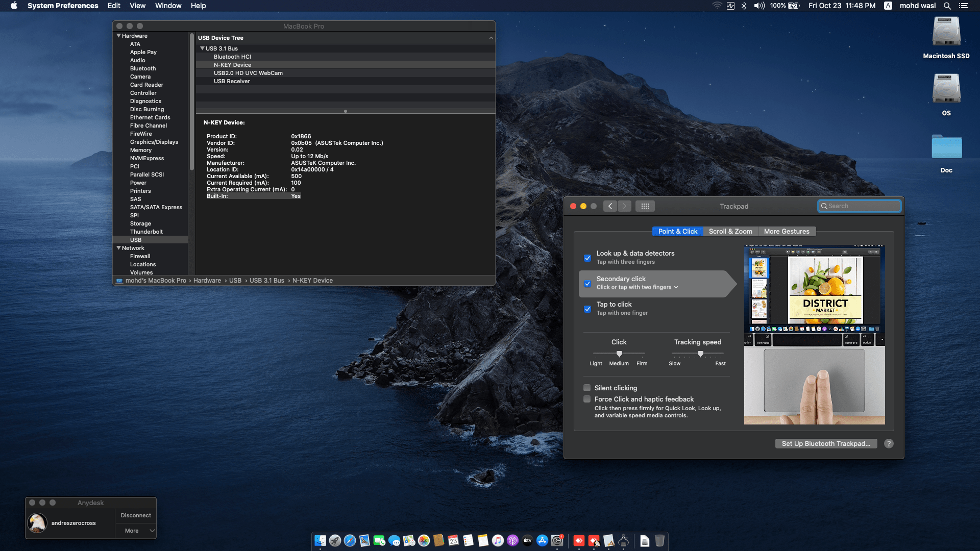
Task: Collapse the USB 3.1 Bus tree
Action: pyautogui.click(x=203, y=48)
